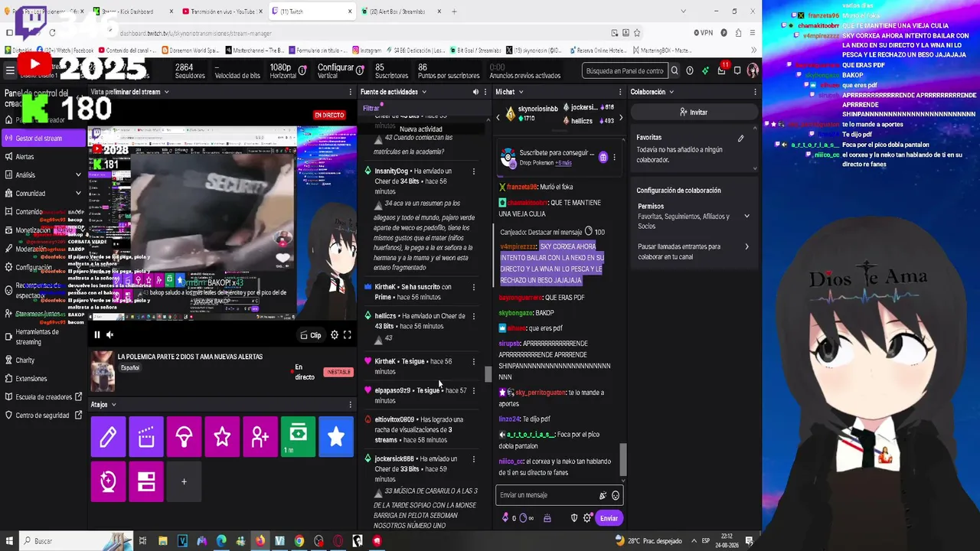Open options for InsanityDog cheer activity
The image size is (980, 551).
(x=474, y=171)
